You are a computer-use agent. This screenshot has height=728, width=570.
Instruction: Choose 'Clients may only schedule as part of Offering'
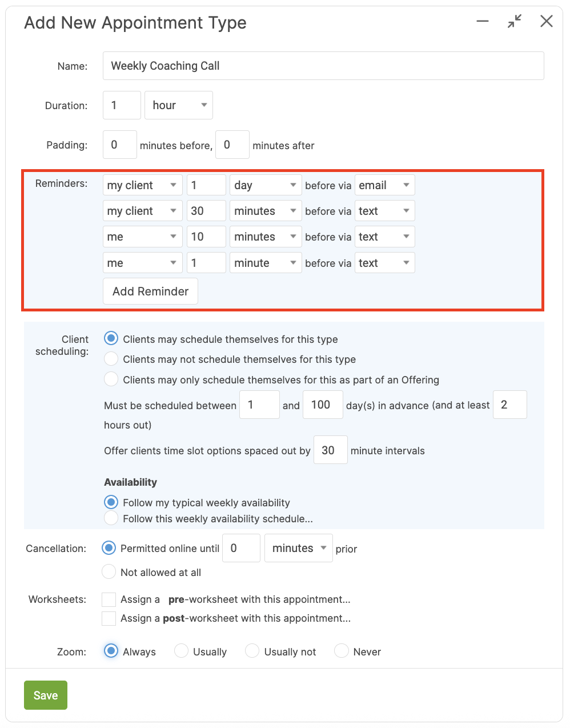[x=111, y=379]
